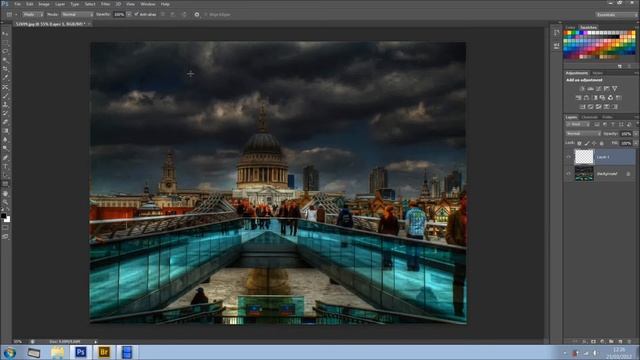Switch to the Color tab

(x=571, y=27)
